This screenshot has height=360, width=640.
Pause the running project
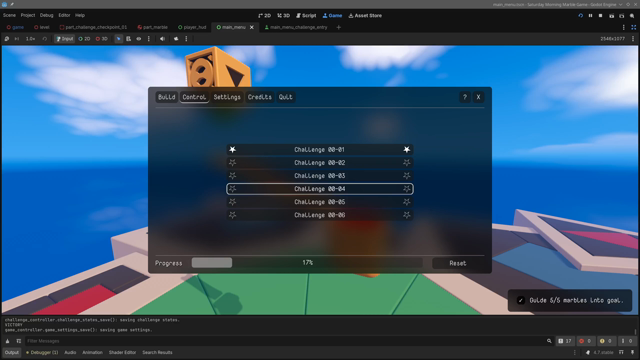pos(590,16)
